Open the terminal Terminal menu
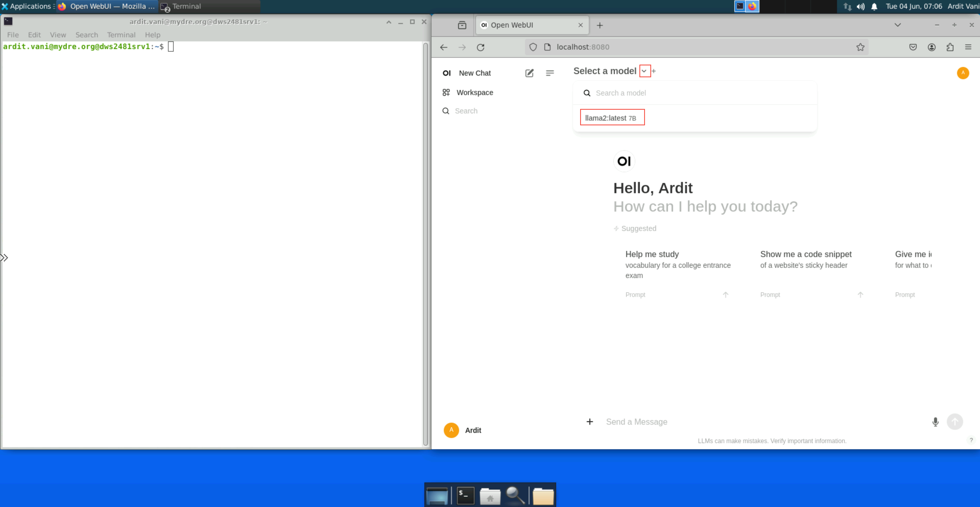The height and width of the screenshot is (507, 980). (121, 35)
